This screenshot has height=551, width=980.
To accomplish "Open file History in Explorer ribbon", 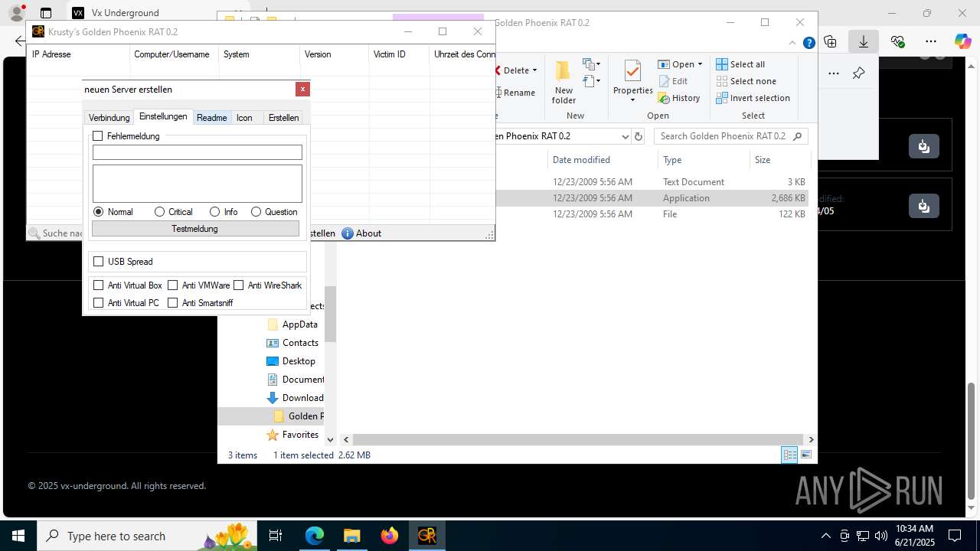I will [679, 98].
